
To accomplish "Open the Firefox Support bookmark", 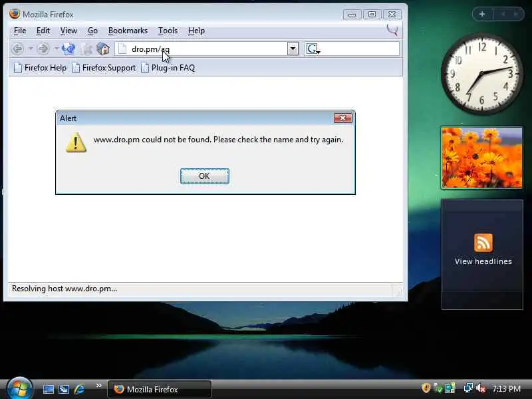I will coord(104,68).
